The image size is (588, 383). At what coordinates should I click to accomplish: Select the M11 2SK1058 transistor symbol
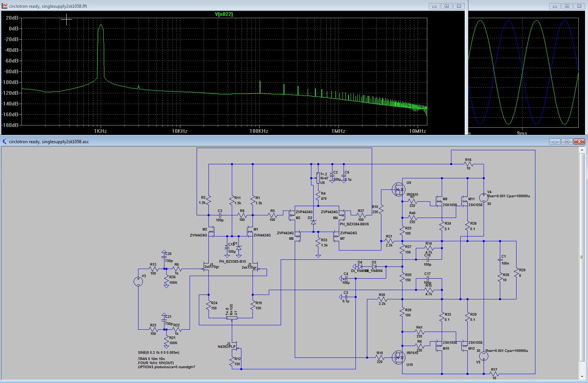coord(465,202)
